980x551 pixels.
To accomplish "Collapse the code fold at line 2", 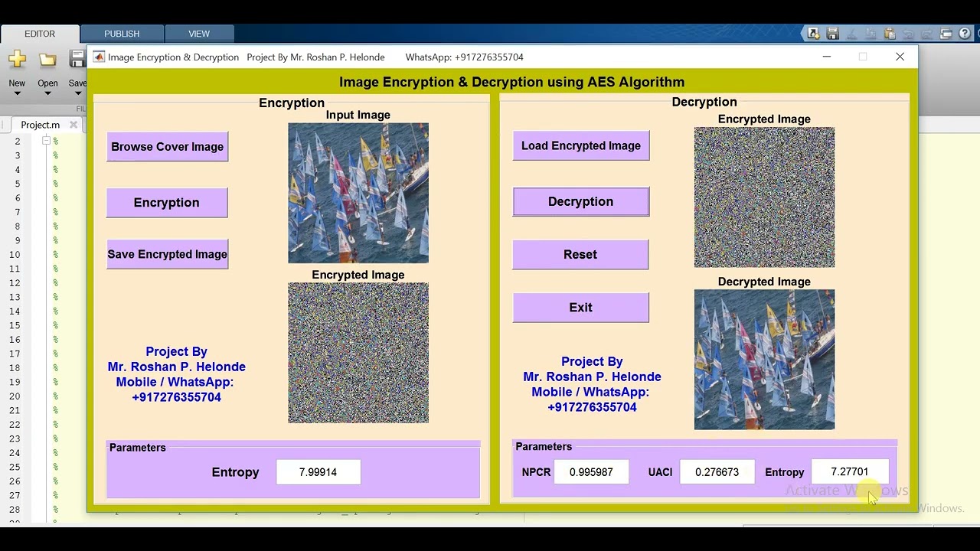I will tap(46, 141).
